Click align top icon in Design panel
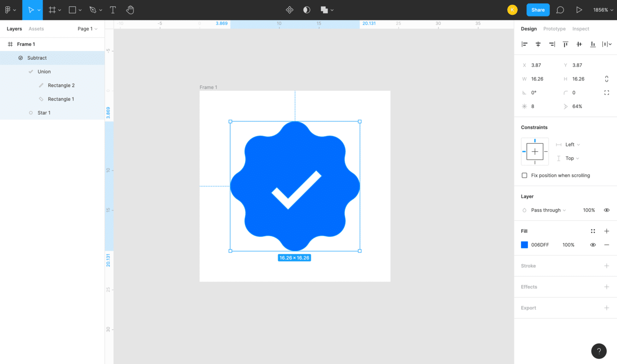Image resolution: width=617 pixels, height=364 pixels. (565, 44)
